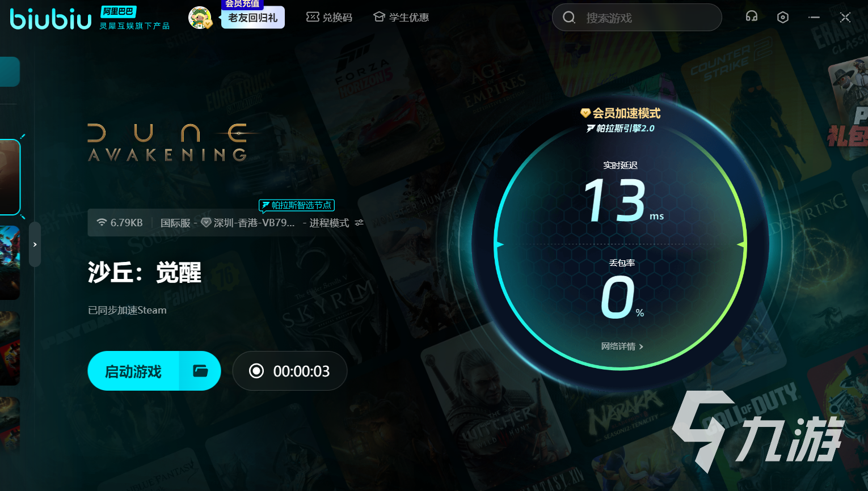Click the 13 ms latency reading
The height and width of the screenshot is (491, 868).
[x=623, y=200]
